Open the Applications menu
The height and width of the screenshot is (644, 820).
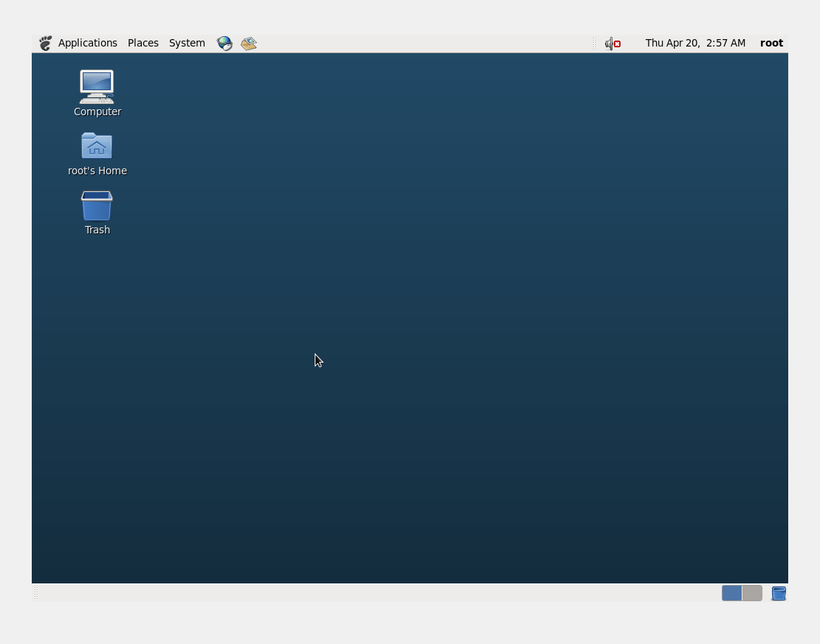(88, 43)
